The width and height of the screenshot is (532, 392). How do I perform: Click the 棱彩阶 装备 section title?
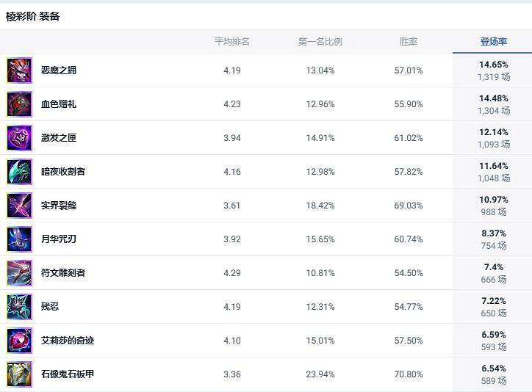[33, 16]
